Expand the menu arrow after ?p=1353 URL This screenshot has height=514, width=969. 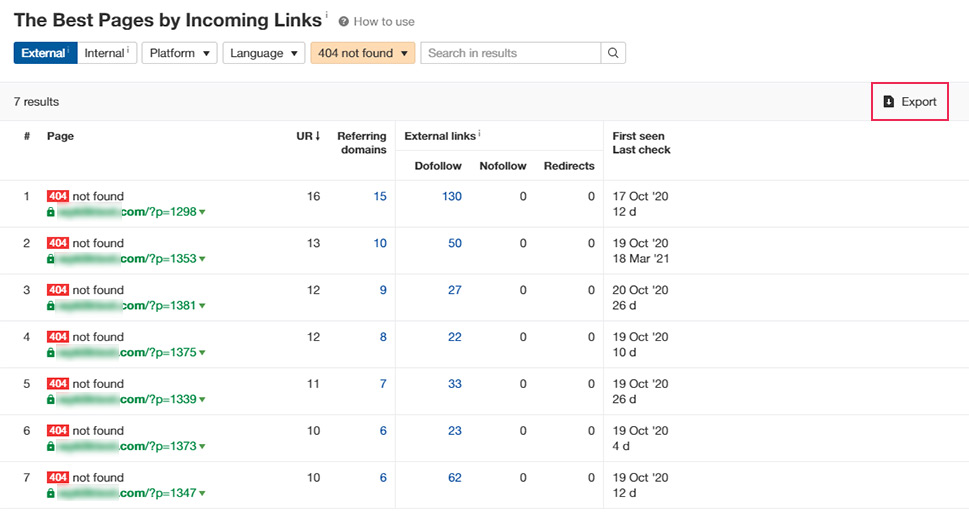(x=203, y=259)
